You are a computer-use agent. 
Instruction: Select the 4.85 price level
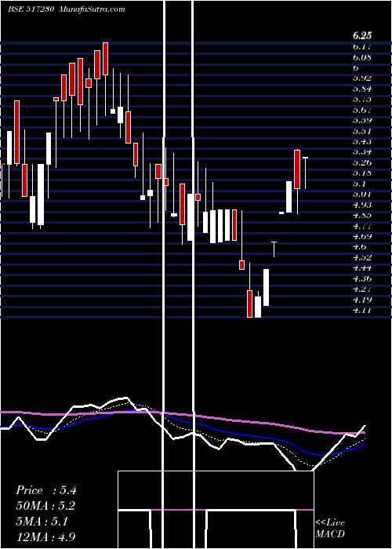coord(362,216)
